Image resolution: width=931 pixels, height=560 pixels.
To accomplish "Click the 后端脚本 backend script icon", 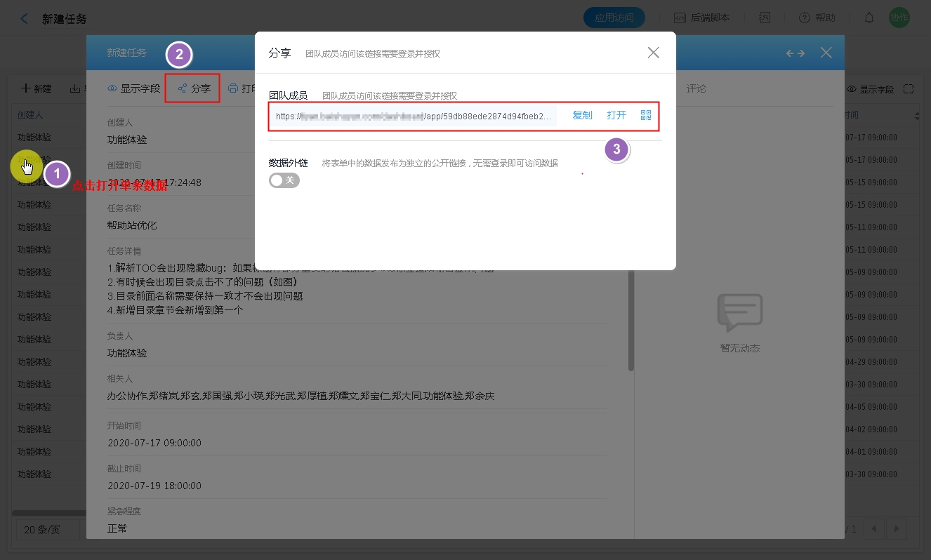I will [x=680, y=18].
